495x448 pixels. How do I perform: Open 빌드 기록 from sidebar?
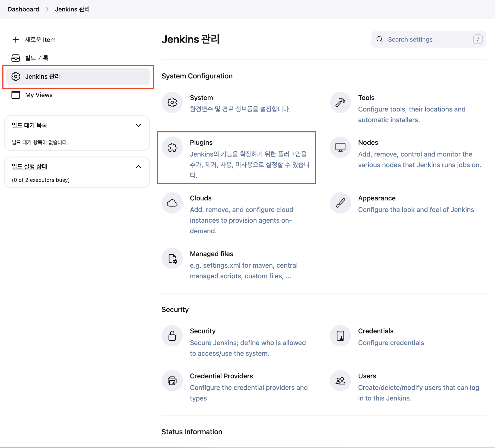[37, 58]
